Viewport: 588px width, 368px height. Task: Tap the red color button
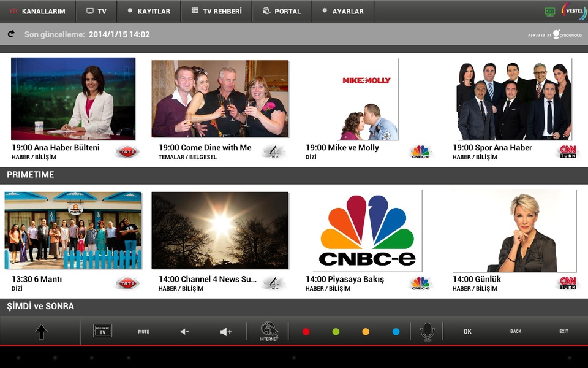[x=306, y=332]
